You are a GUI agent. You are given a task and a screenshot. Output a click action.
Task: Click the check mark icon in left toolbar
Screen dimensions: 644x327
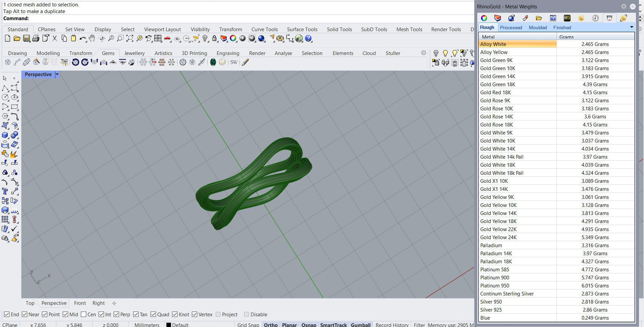click(14, 229)
